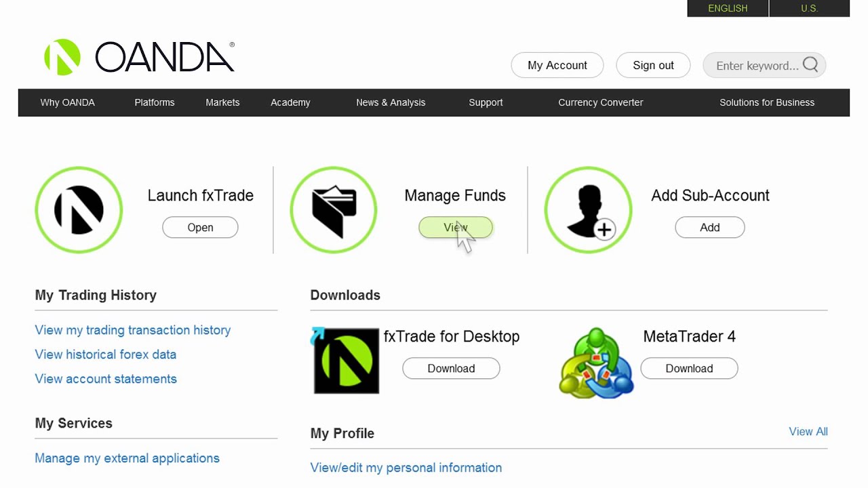Open View my trading transaction history
This screenshot has height=488, width=868.
point(133,330)
